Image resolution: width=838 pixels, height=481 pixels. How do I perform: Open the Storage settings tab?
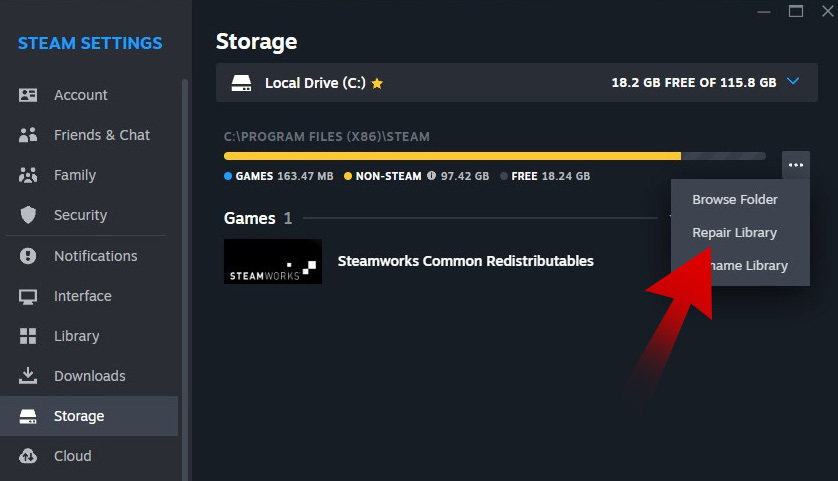(80, 416)
